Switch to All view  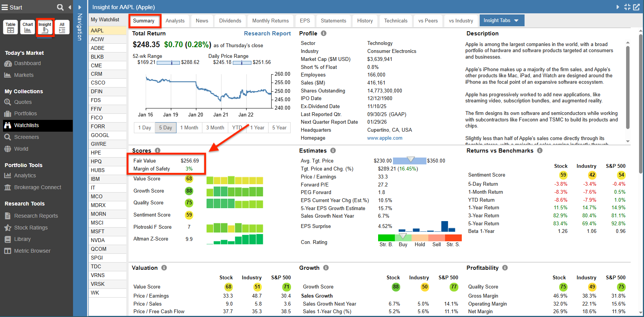tap(62, 27)
